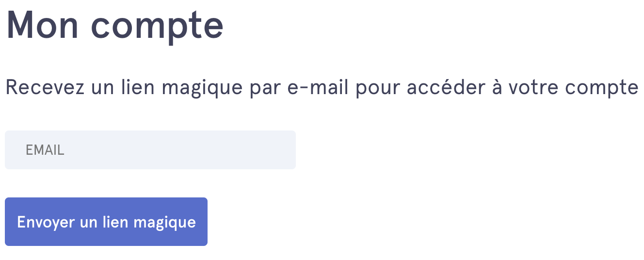Click the word "compte" in the heading
Viewport: 644px width, 260px height.
pyautogui.click(x=157, y=26)
